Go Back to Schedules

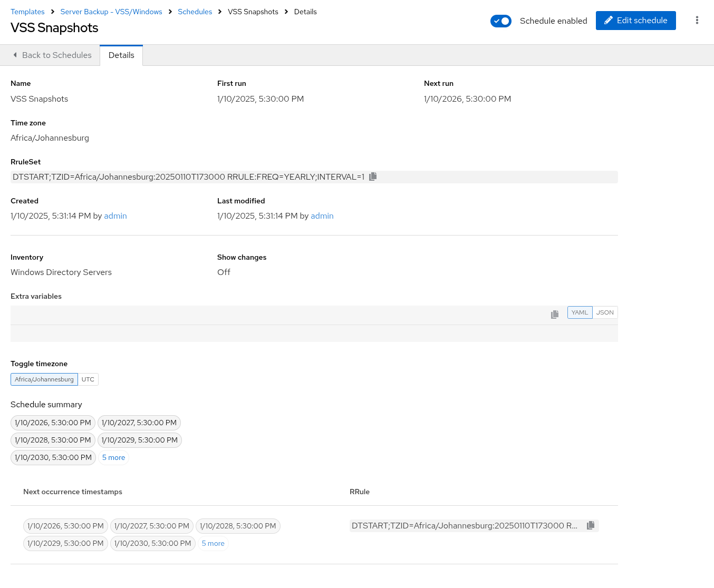point(52,55)
